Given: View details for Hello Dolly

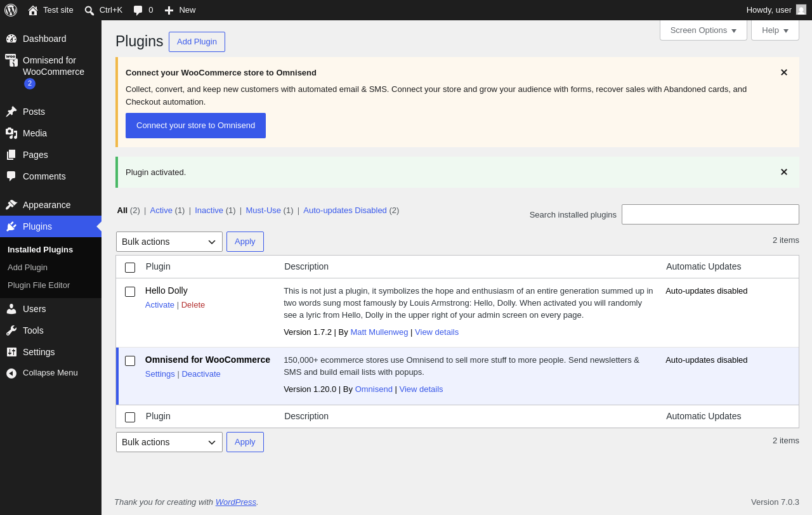Looking at the screenshot, I should pyautogui.click(x=436, y=332).
